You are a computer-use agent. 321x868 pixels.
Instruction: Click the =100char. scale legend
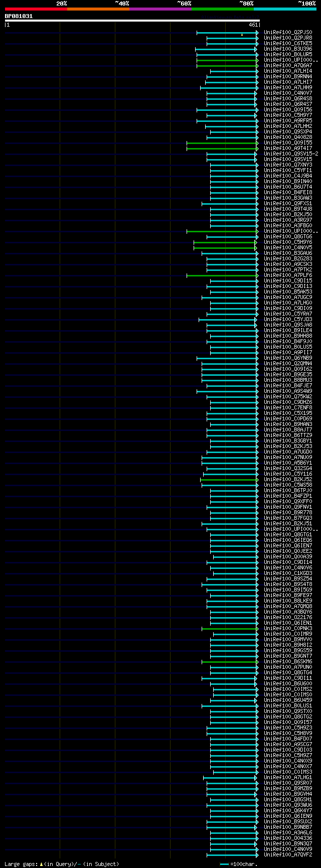pos(239,863)
